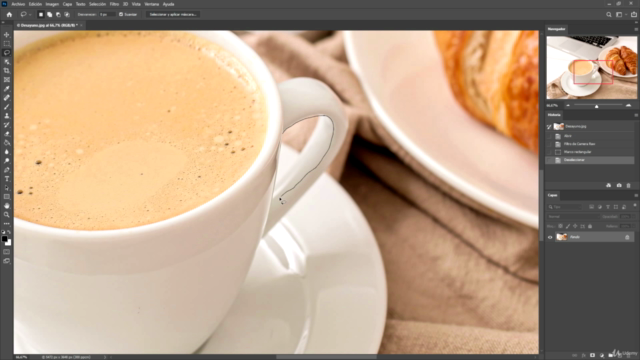Open the layer blend mode Normal dropdown
Image resolution: width=640 pixels, height=360 pixels.
click(x=573, y=216)
